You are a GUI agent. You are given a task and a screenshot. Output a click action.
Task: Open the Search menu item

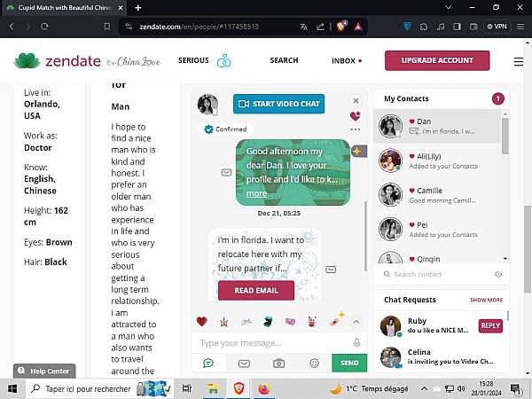coord(284,60)
